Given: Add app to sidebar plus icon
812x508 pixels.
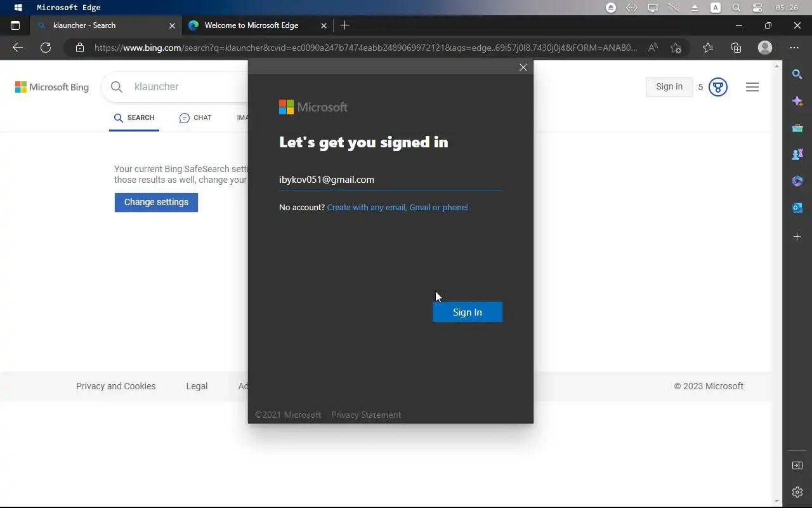Looking at the screenshot, I should click(x=797, y=236).
